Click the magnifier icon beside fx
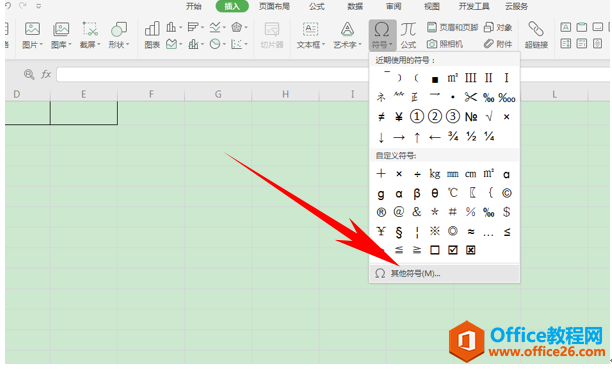Viewport: 612px width, 369px height. (29, 74)
